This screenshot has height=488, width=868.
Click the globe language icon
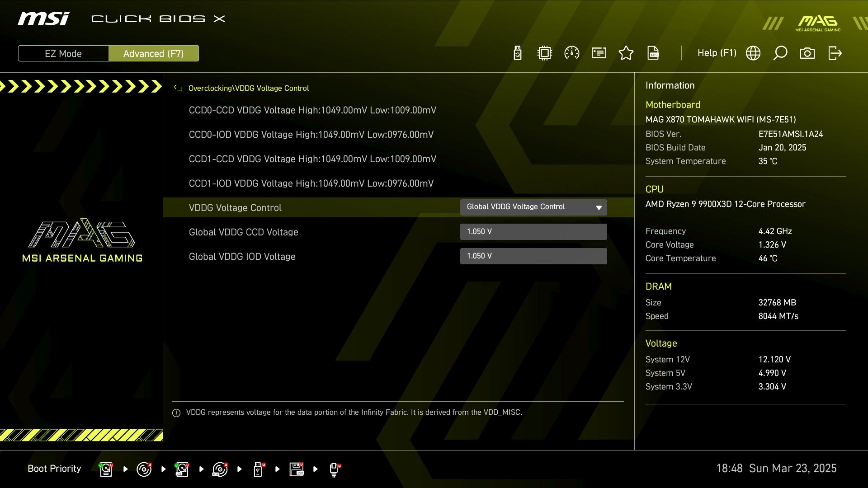753,53
